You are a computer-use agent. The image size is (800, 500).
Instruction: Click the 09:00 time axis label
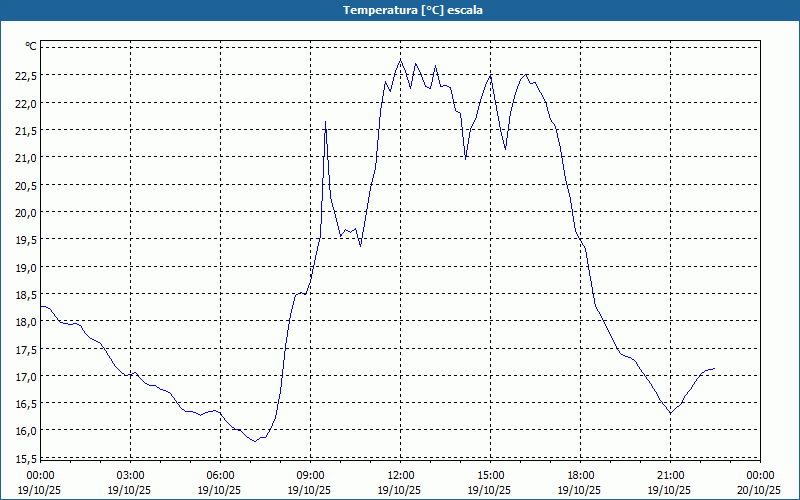(310, 475)
